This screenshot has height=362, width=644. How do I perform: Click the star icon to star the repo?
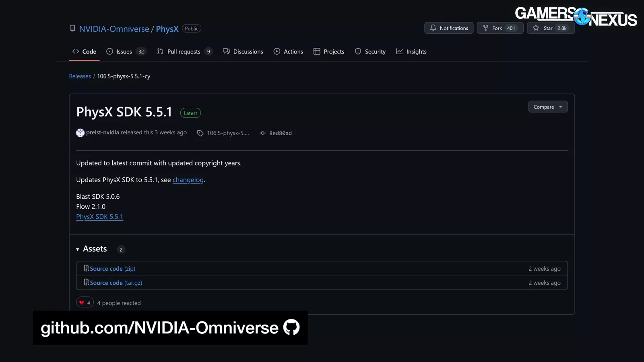tap(536, 28)
